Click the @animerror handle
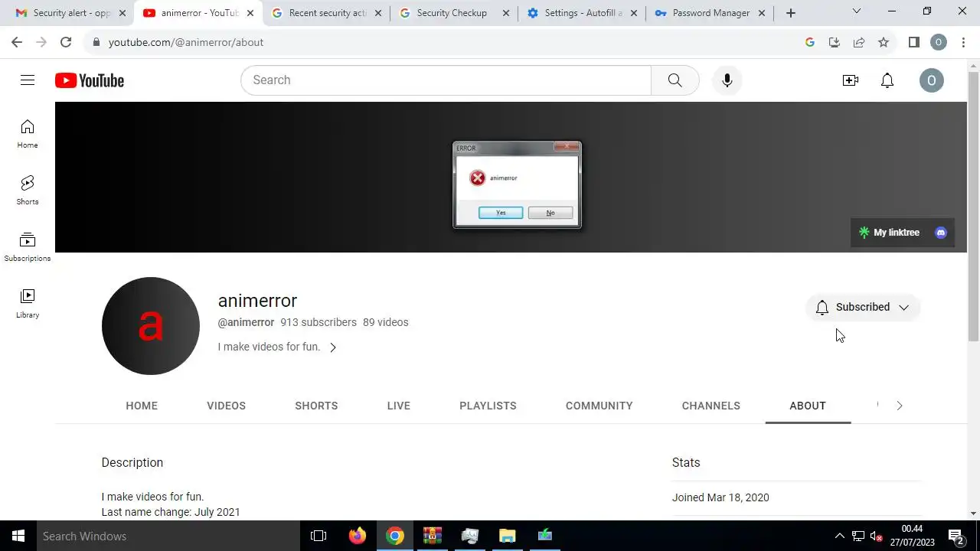The image size is (980, 551). click(246, 322)
